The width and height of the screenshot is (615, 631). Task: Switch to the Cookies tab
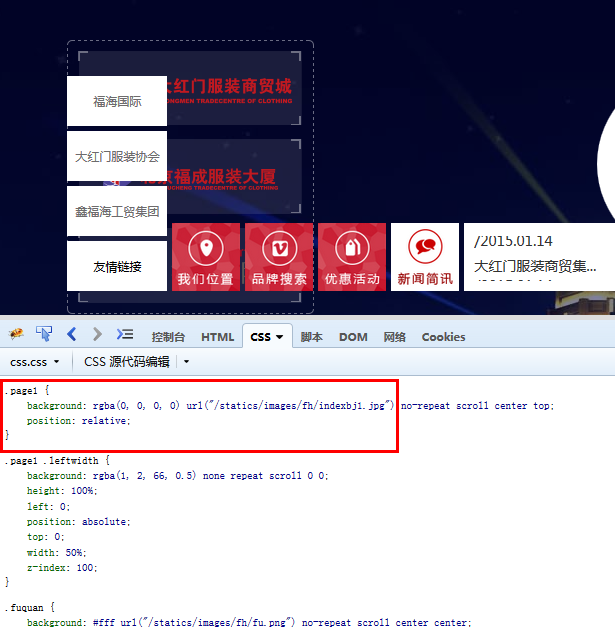(443, 337)
